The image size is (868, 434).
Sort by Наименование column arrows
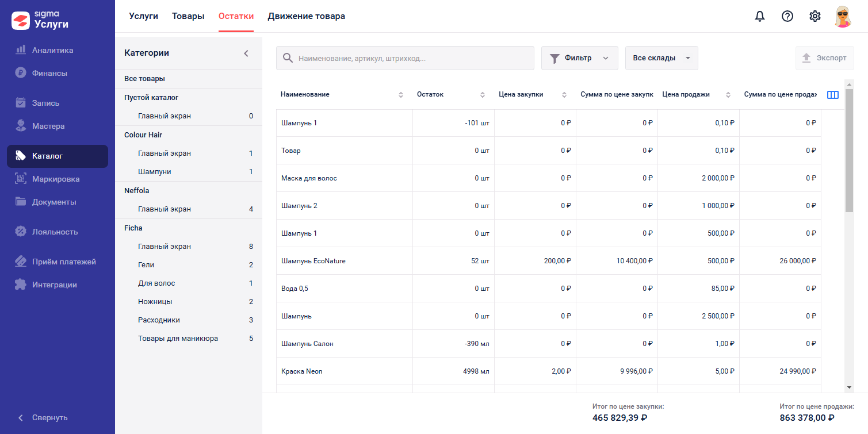(x=401, y=95)
